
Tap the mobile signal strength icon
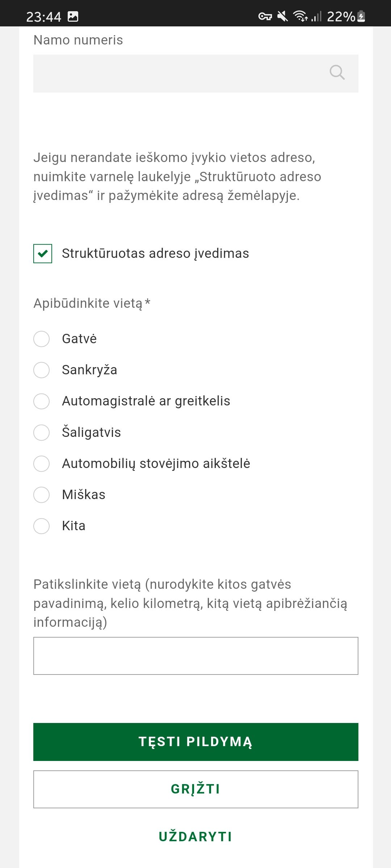coord(316,16)
